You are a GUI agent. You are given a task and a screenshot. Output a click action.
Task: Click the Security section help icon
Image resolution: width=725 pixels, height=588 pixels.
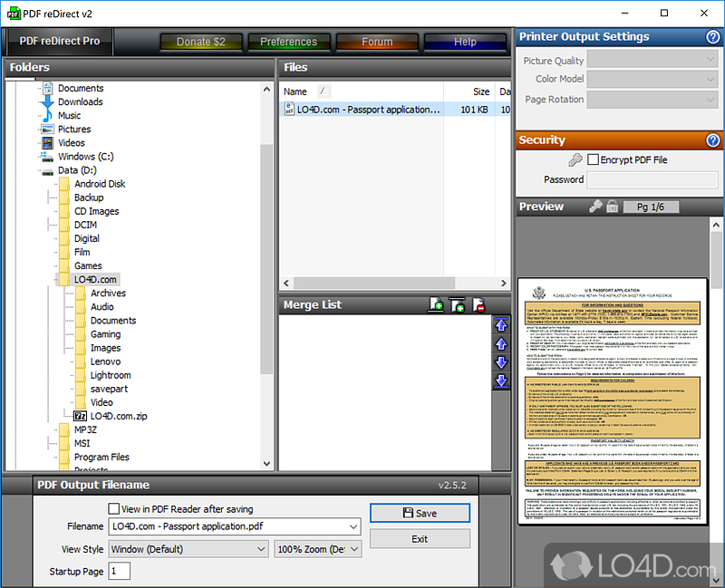(x=713, y=140)
